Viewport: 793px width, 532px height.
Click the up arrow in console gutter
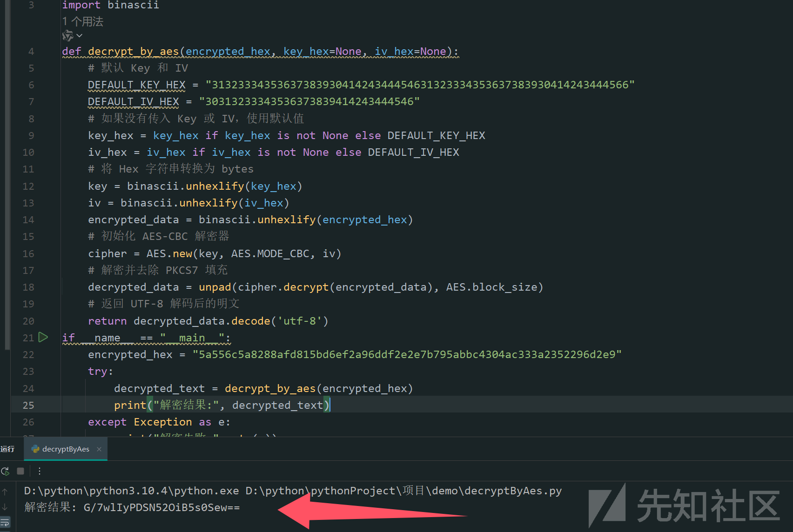5,492
